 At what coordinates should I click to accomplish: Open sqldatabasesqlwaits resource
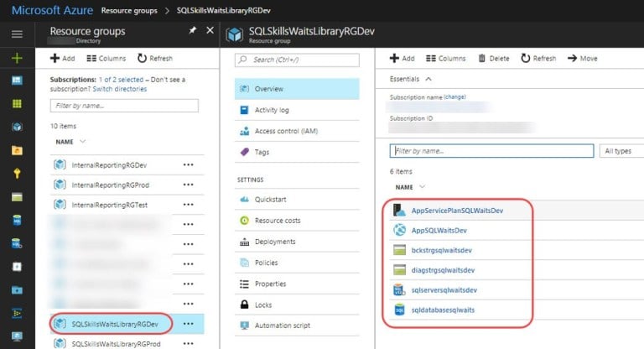(x=443, y=310)
